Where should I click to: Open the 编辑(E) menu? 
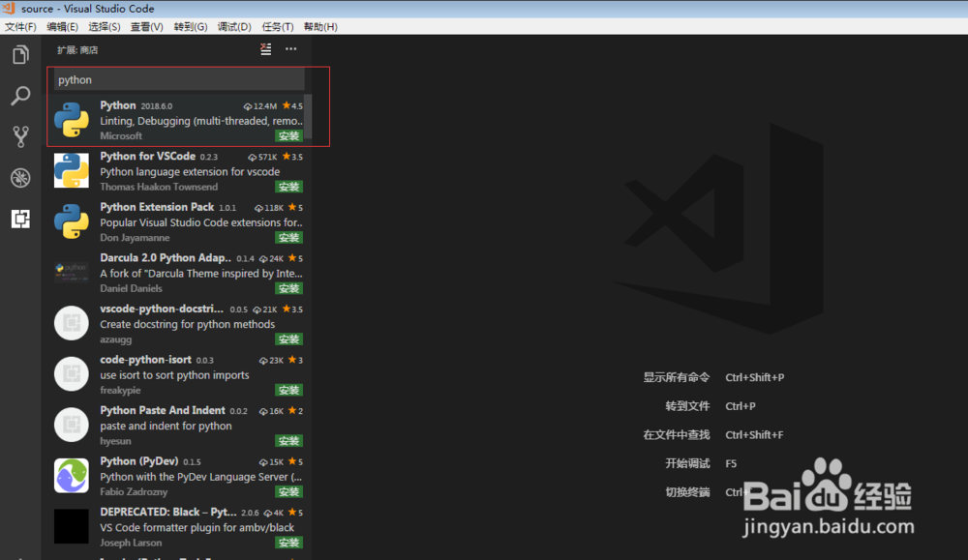click(x=62, y=26)
